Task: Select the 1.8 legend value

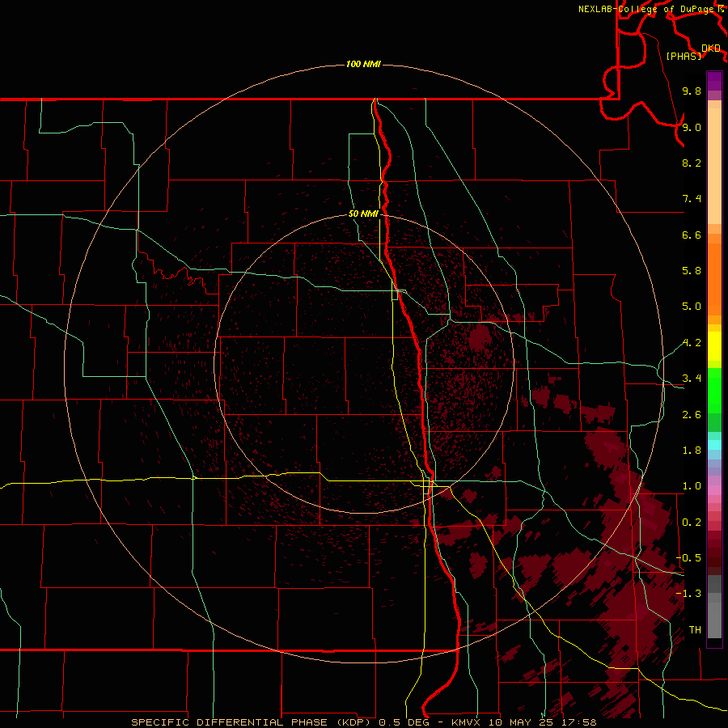Action: [x=692, y=451]
